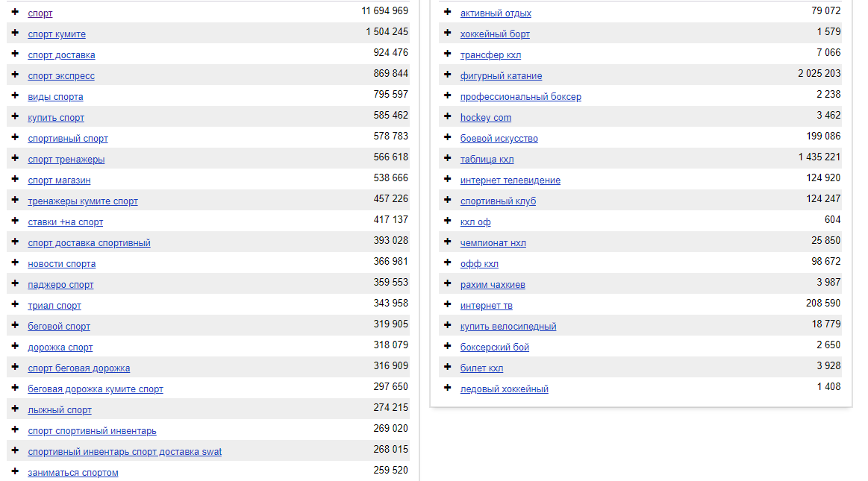This screenshot has width=868, height=481.
Task: Click the plus icon beside "таблица кхл"
Action: (447, 159)
